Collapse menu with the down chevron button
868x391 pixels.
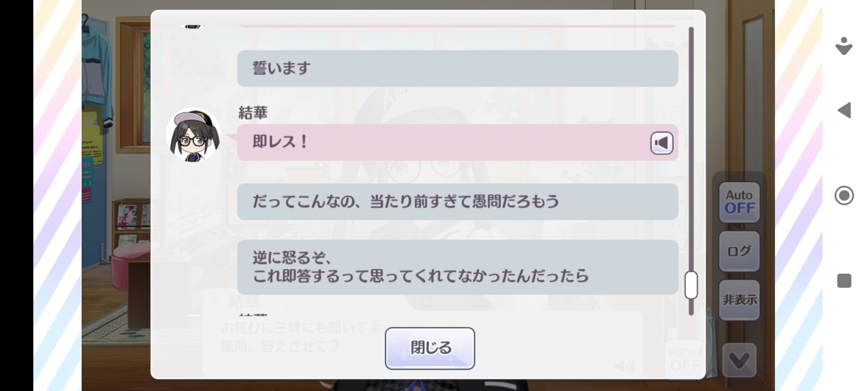click(739, 360)
